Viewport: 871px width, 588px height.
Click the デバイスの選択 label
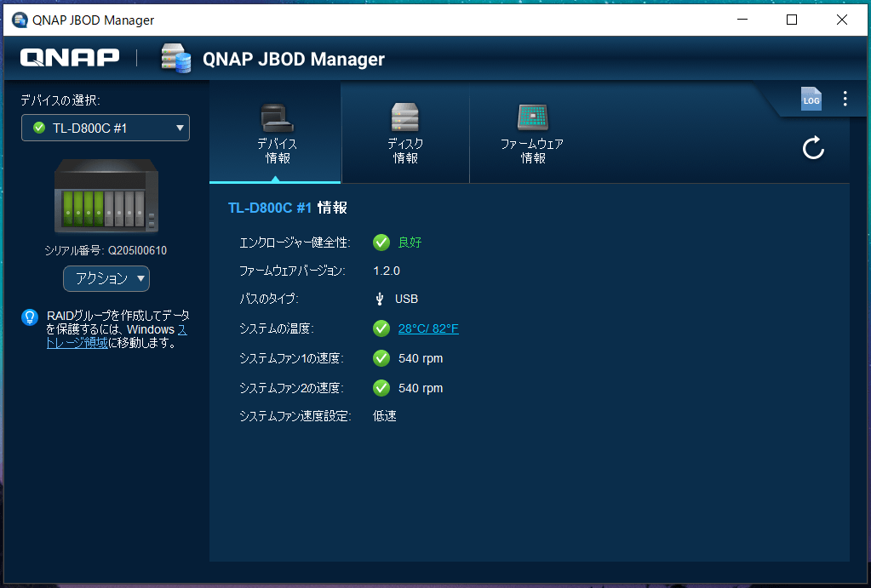click(60, 100)
